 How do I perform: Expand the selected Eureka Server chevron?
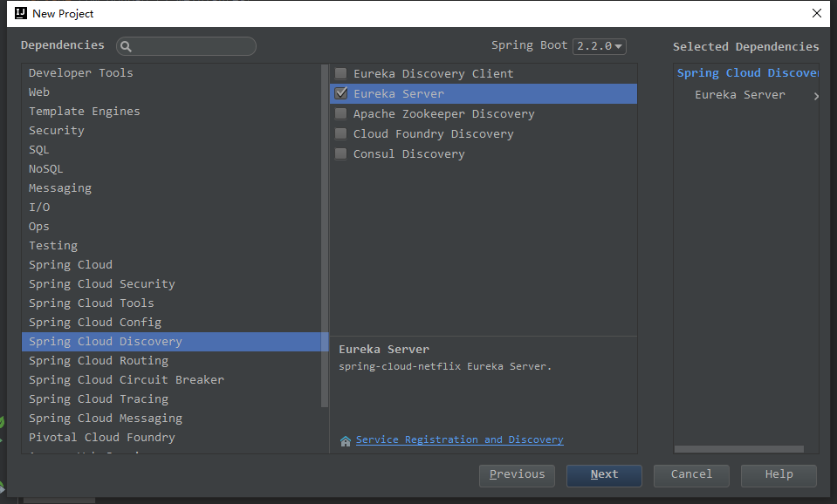pos(816,96)
